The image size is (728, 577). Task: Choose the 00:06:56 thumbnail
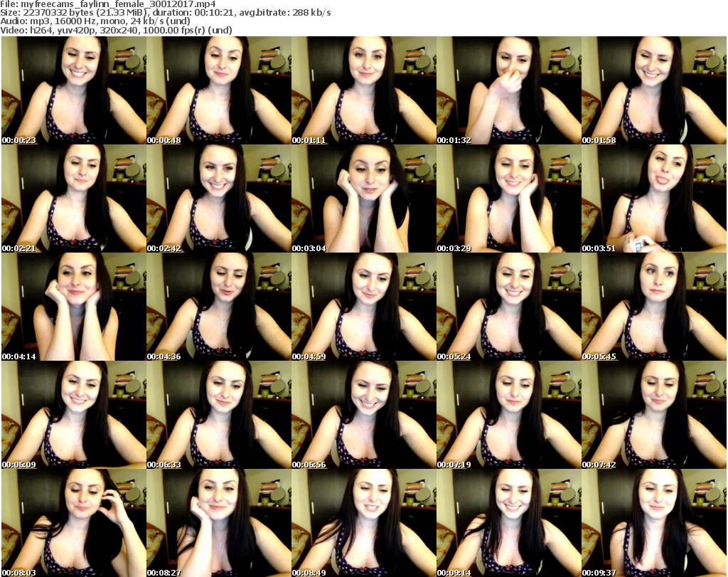click(363, 415)
